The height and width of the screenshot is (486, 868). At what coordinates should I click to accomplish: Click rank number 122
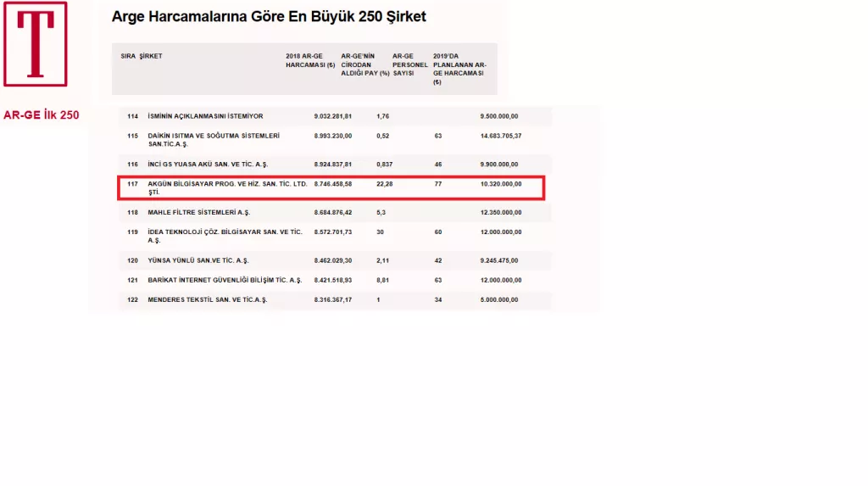(132, 299)
